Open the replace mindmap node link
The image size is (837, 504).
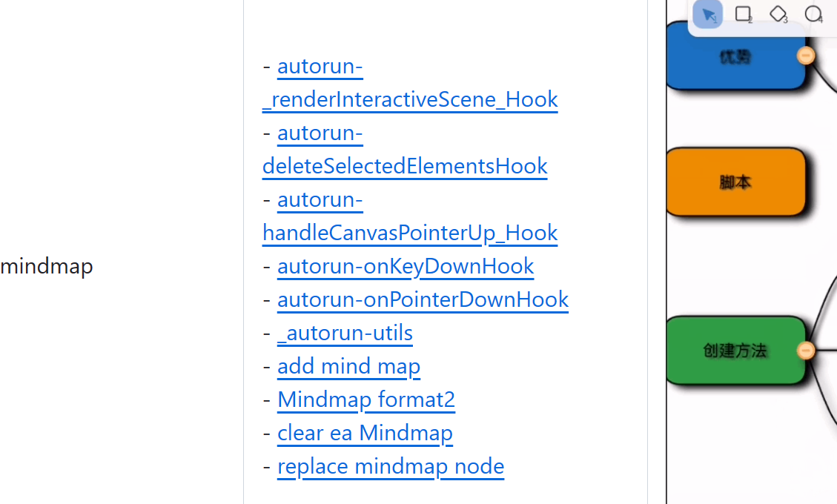pos(391,466)
